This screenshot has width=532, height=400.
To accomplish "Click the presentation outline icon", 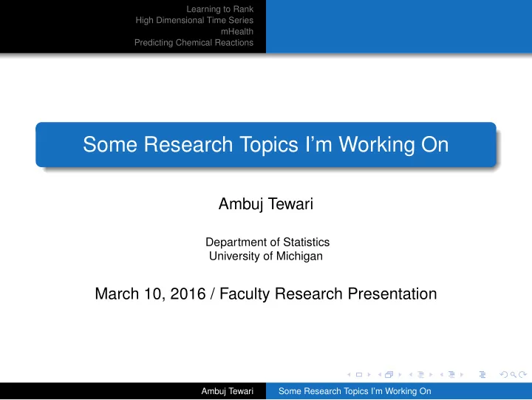I will [x=482, y=375].
